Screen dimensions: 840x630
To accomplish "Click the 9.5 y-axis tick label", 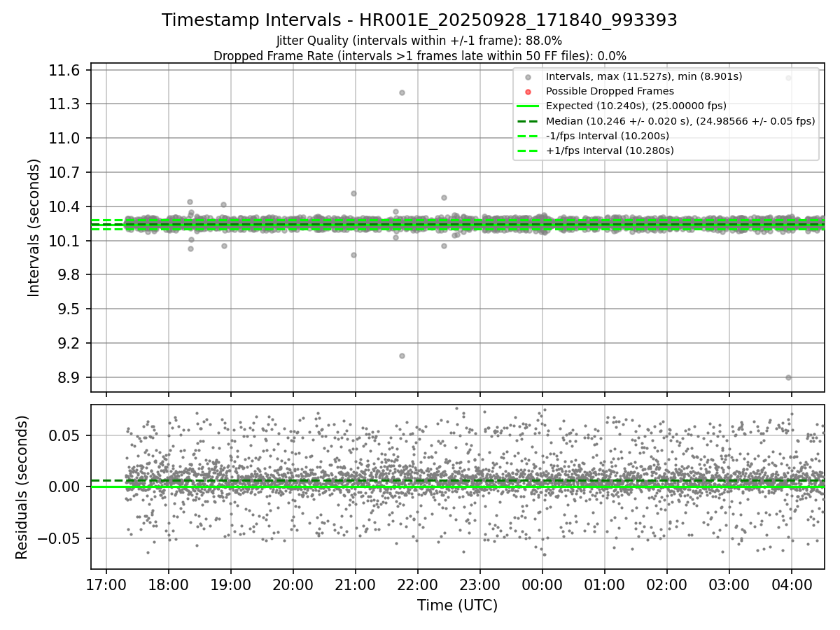I will (69, 309).
